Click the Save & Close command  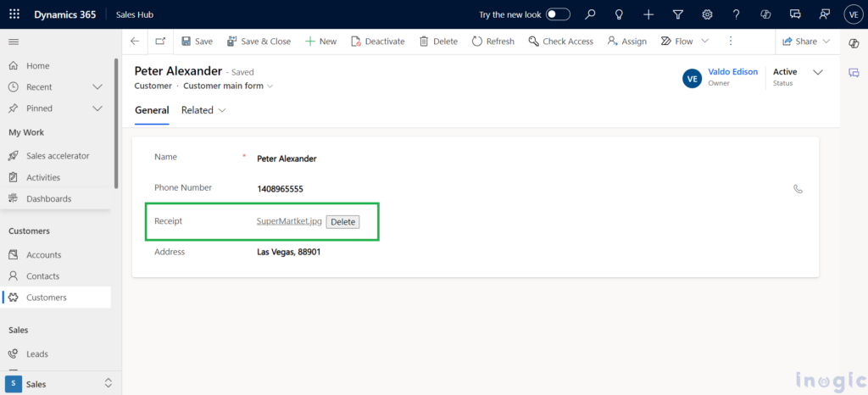tap(258, 41)
